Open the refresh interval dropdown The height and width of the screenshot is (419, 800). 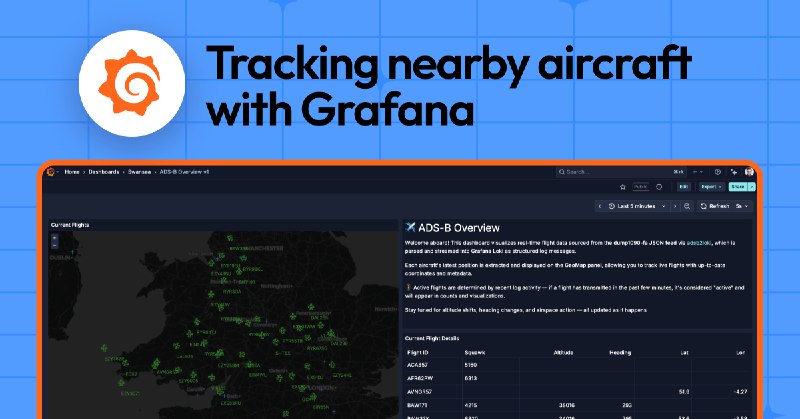pos(742,206)
